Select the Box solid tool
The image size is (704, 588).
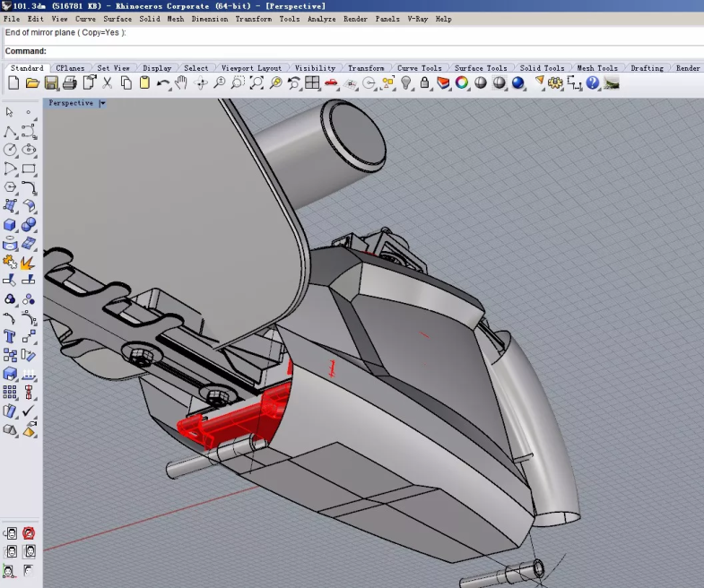pyautogui.click(x=10, y=225)
